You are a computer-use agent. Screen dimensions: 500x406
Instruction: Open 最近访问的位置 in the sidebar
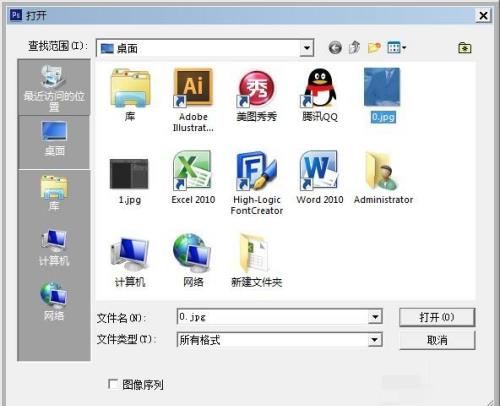54,88
